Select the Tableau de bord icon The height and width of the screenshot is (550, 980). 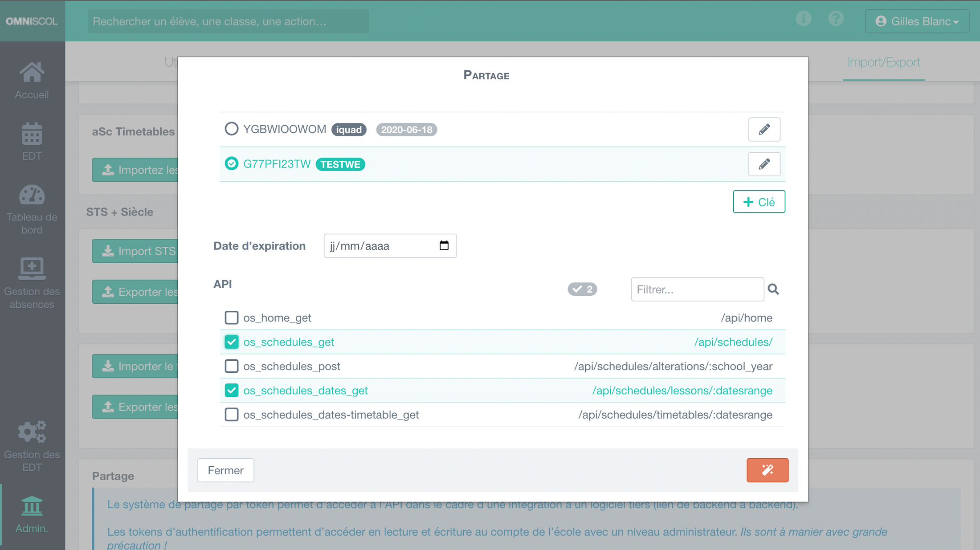(x=32, y=195)
